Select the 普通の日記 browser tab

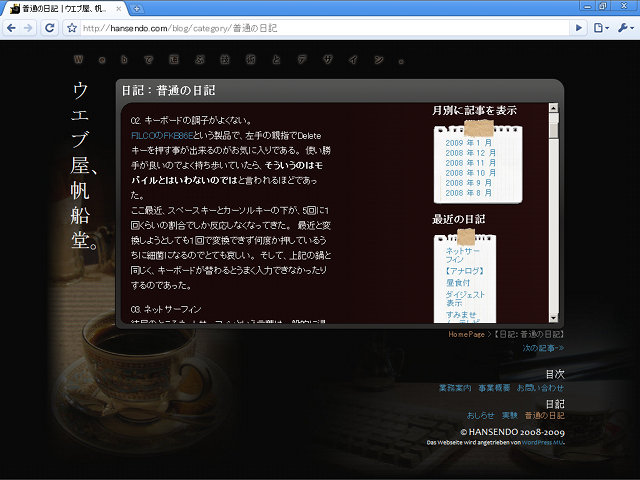[x=65, y=9]
